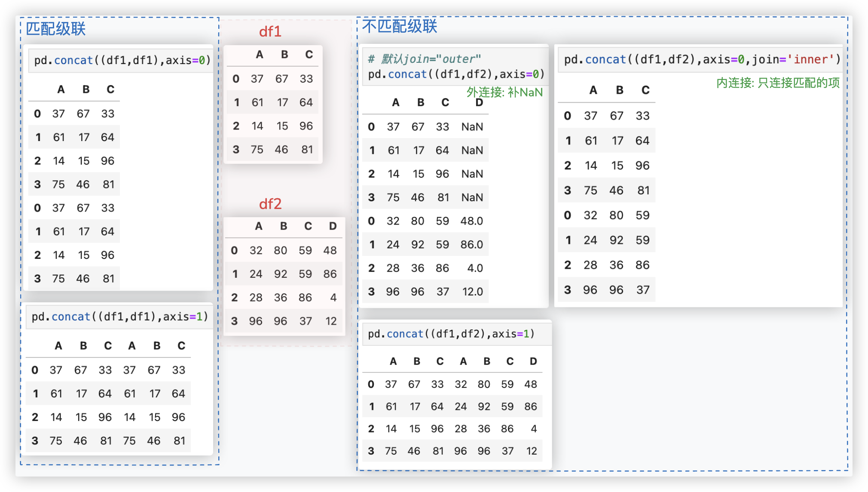The height and width of the screenshot is (492, 868).
Task: Click value 81 in df1 table
Action: tap(307, 150)
